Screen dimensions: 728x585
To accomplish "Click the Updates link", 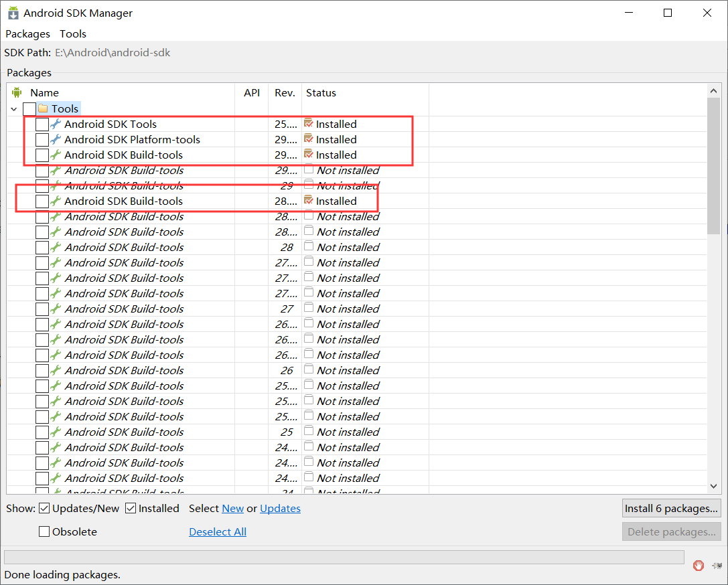I will point(280,509).
